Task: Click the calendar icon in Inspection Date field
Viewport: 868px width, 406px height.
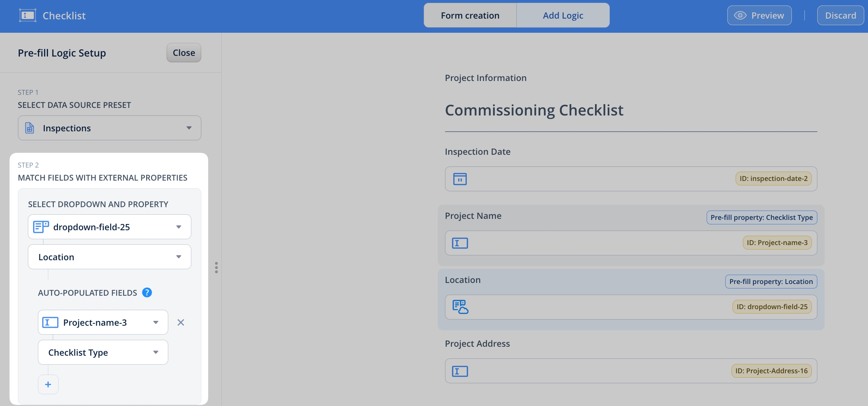Action: (x=460, y=179)
